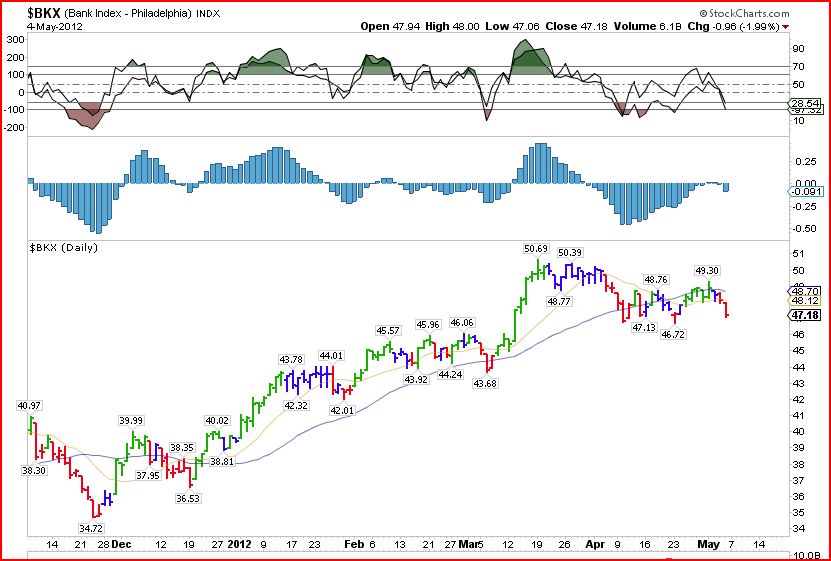This screenshot has width=831, height=561.
Task: Click the 42.01 price label
Action: click(341, 411)
